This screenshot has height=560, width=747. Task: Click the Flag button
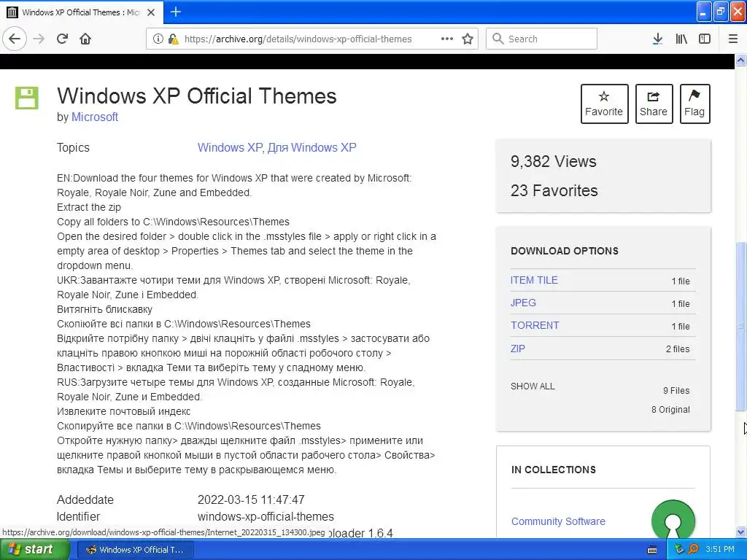(x=694, y=104)
